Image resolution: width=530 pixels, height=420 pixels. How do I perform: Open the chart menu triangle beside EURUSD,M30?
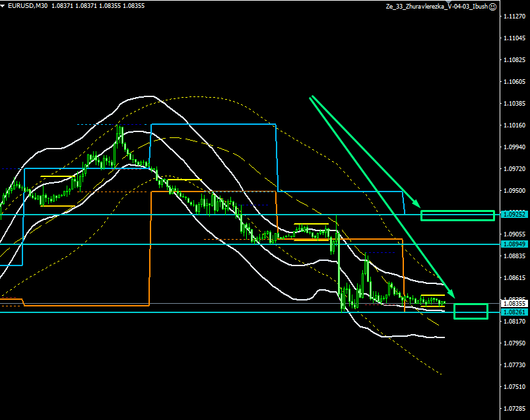[3, 6]
